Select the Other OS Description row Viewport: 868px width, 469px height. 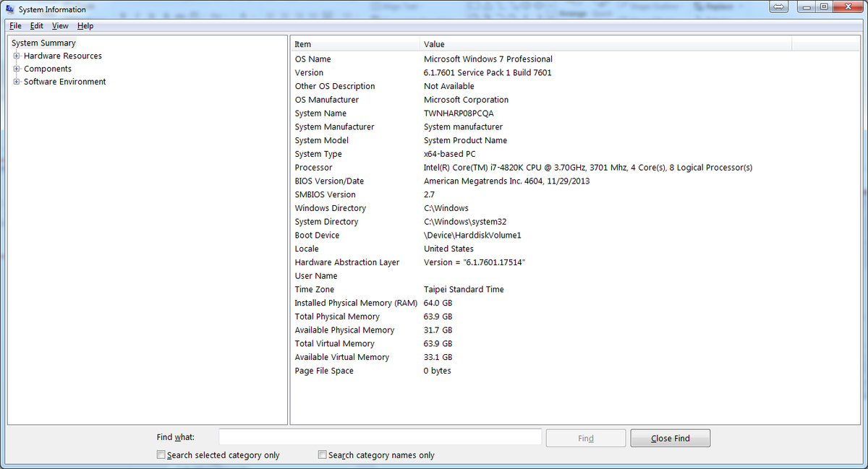pos(576,86)
